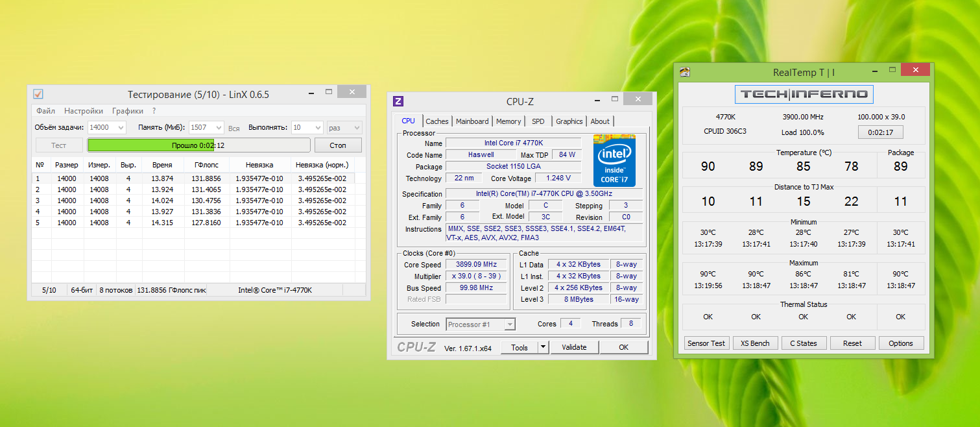Click the Intel Core i7 logo in CPU-Z
Image resolution: width=980 pixels, height=427 pixels.
click(x=614, y=161)
